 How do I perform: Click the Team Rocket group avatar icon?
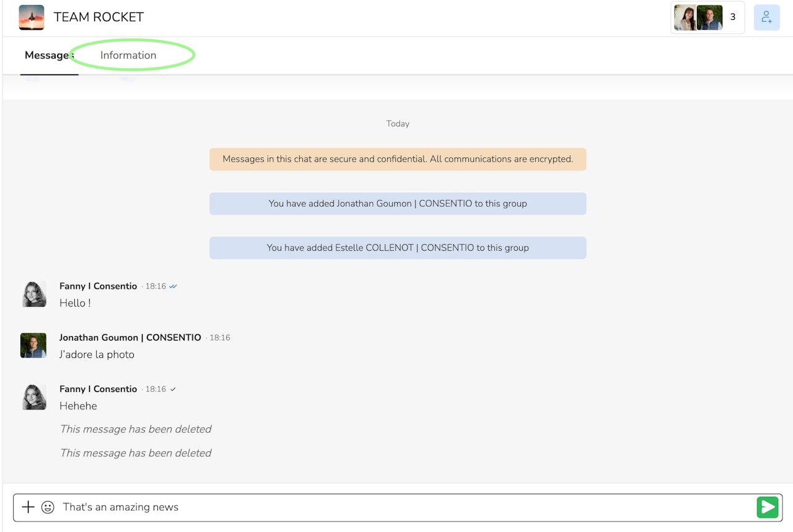(x=32, y=17)
